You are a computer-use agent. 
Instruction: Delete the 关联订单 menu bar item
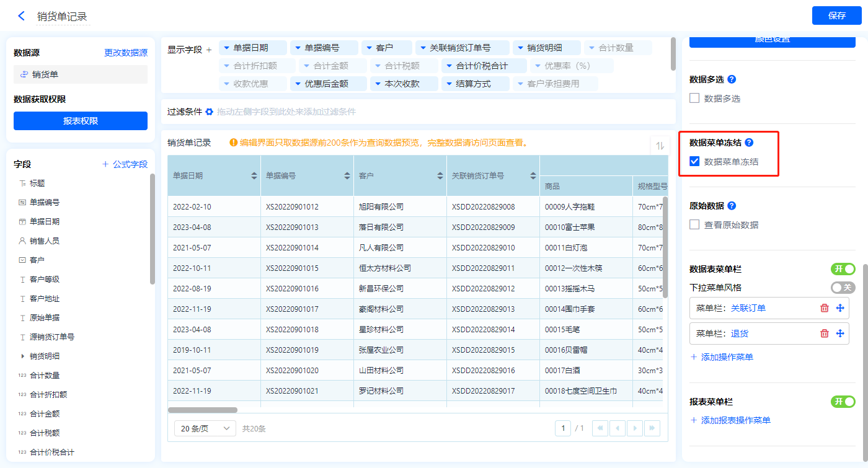(x=824, y=308)
